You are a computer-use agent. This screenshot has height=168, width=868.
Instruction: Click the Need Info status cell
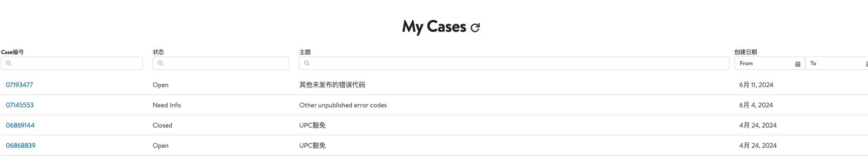coord(167,105)
